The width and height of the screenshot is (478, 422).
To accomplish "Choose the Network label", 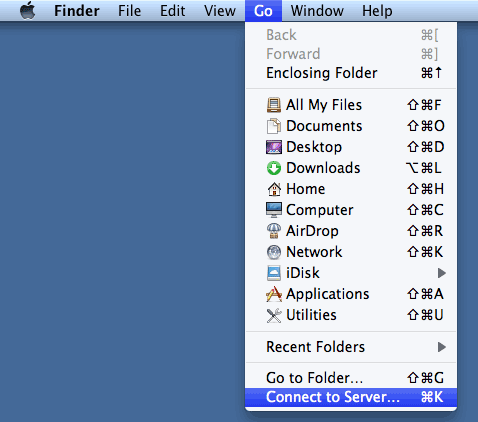I will [314, 252].
